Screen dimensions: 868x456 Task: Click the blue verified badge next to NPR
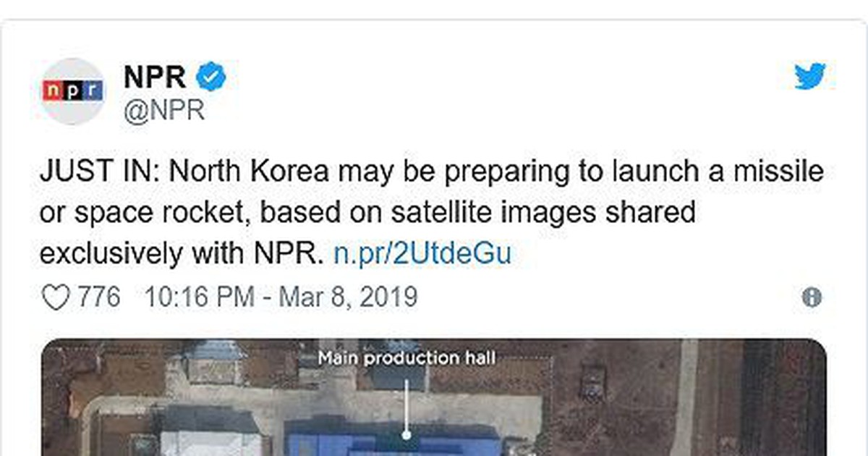pyautogui.click(x=213, y=77)
